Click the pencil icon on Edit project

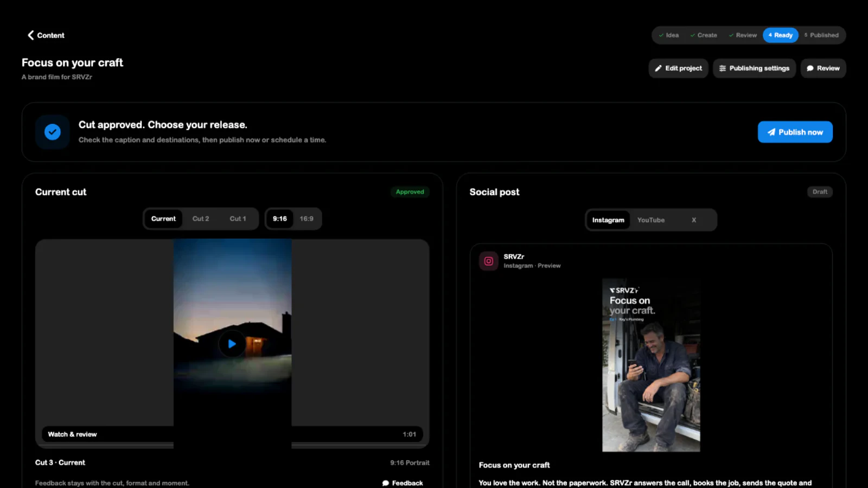click(658, 68)
